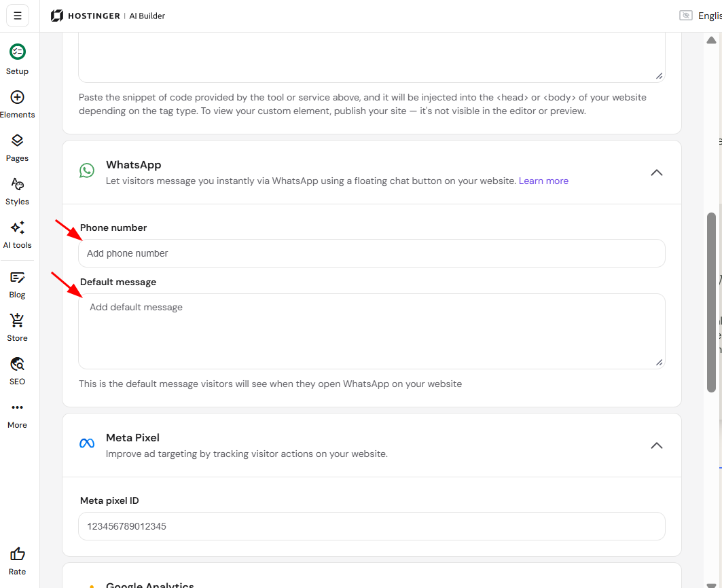722x588 pixels.
Task: Click the vertical scrollbar thumb
Action: [711, 303]
